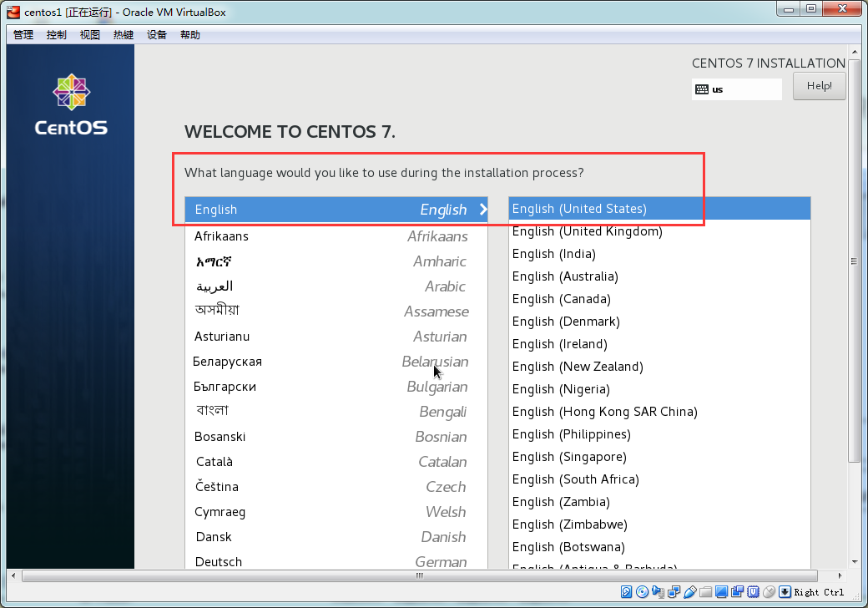The image size is (868, 608).
Task: Select the Bengali language row
Action: click(336, 412)
